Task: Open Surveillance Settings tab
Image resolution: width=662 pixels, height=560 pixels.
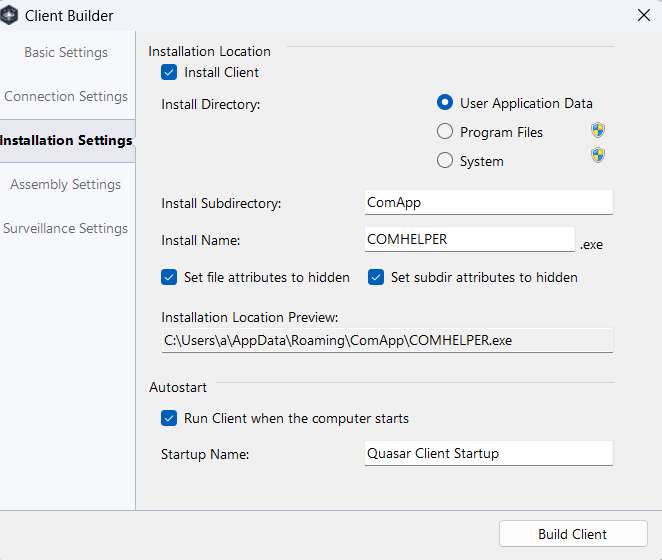Action: [x=66, y=228]
